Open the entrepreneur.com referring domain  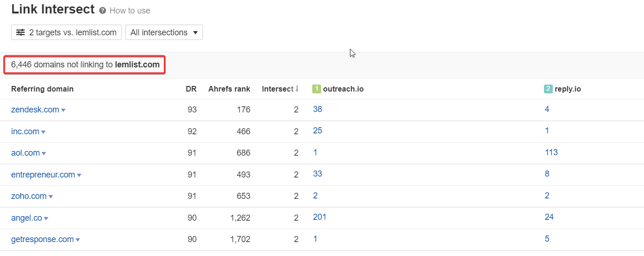pos(43,175)
